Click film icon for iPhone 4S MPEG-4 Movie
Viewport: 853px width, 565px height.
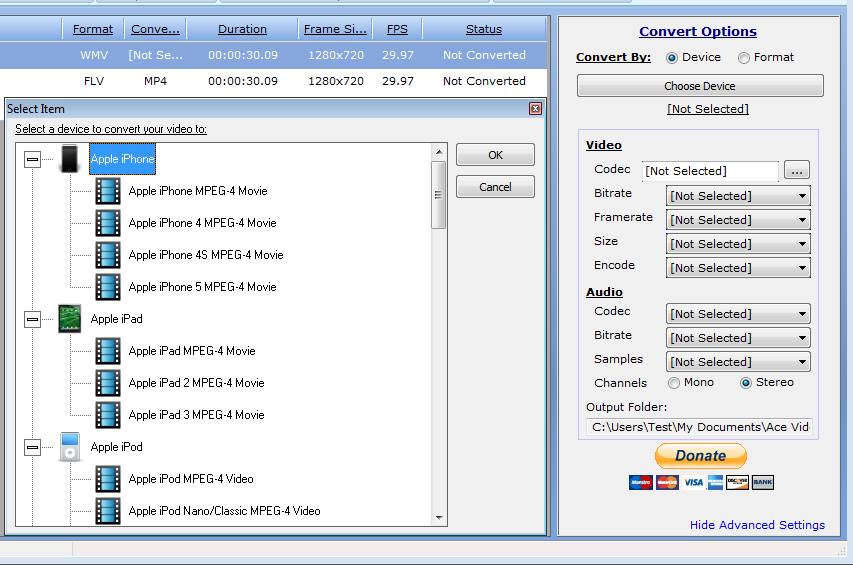coord(108,255)
